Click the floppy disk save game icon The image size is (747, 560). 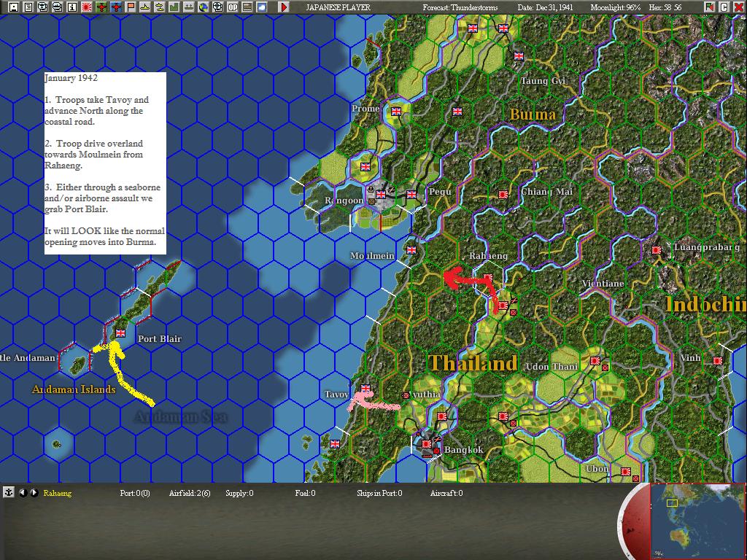(14, 7)
